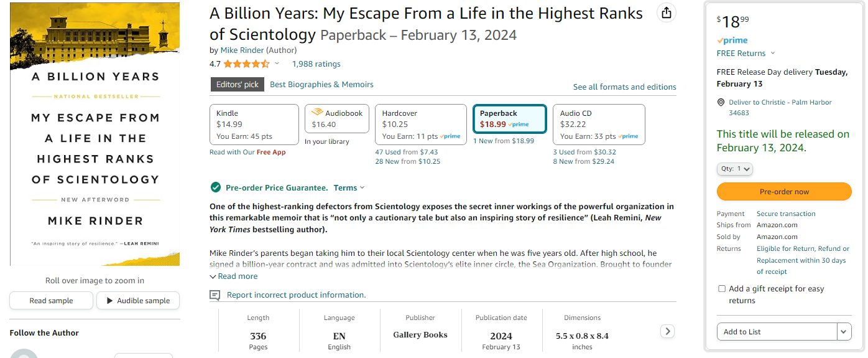Select the Audio CD format option
The height and width of the screenshot is (358, 868).
pos(599,125)
